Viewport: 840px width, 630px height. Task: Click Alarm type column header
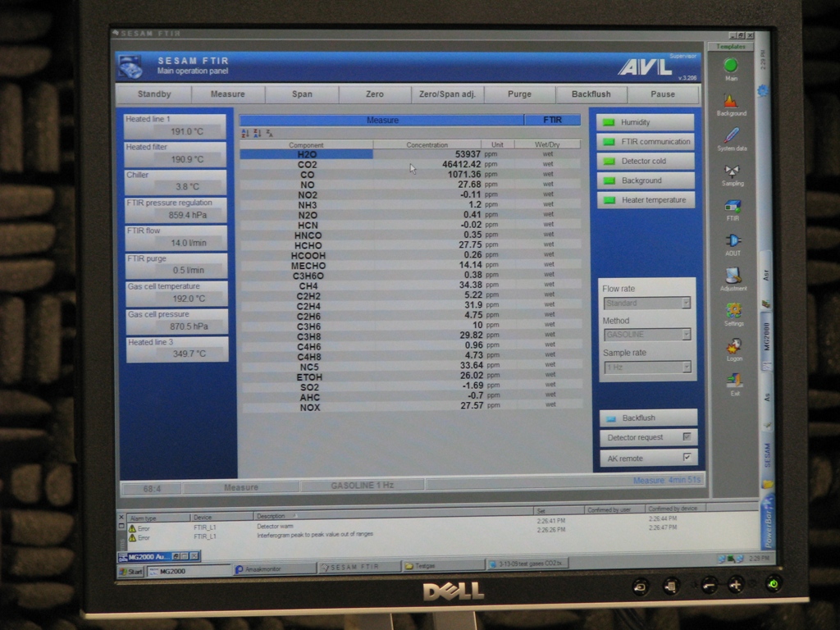pos(158,518)
